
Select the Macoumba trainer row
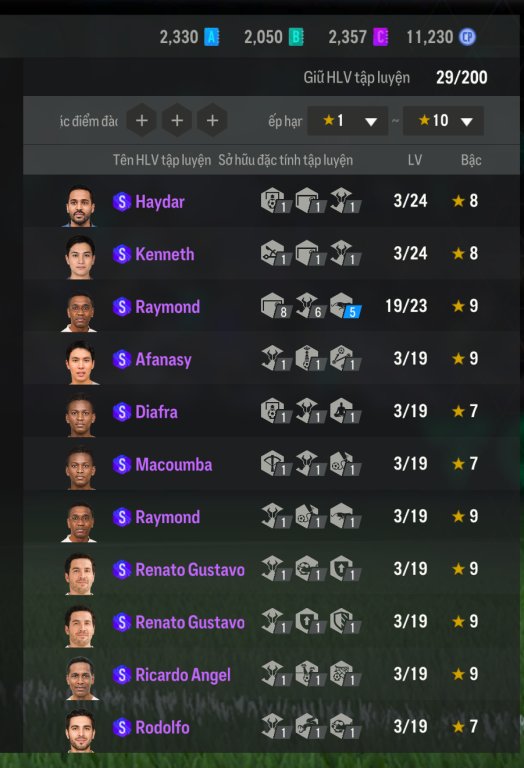(x=271, y=464)
